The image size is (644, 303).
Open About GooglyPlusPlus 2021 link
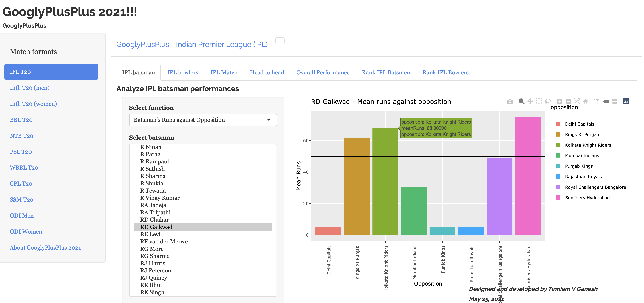coord(45,248)
